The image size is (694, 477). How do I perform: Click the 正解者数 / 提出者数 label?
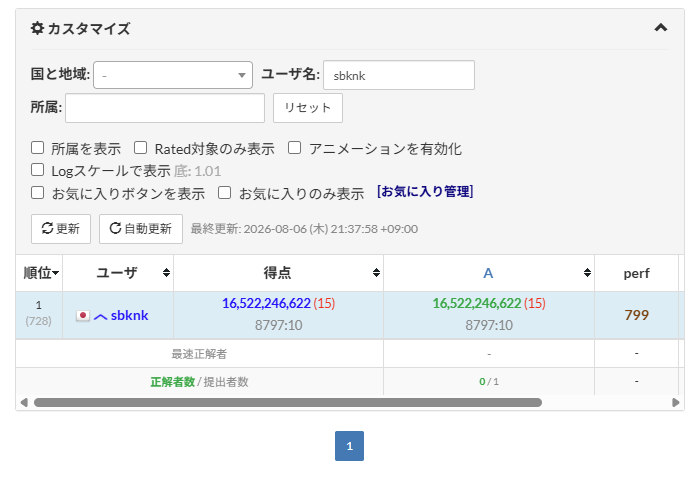pyautogui.click(x=199, y=382)
